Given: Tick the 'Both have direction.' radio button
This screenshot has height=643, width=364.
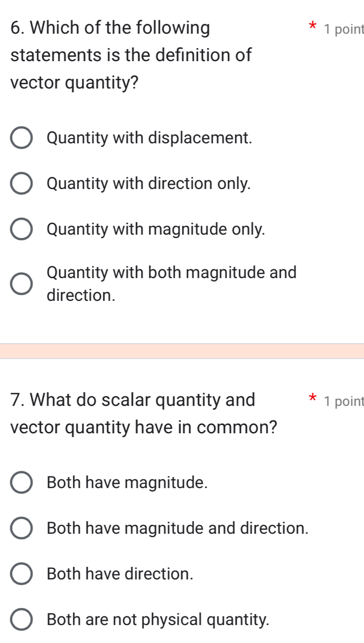Looking at the screenshot, I should coord(21,575).
